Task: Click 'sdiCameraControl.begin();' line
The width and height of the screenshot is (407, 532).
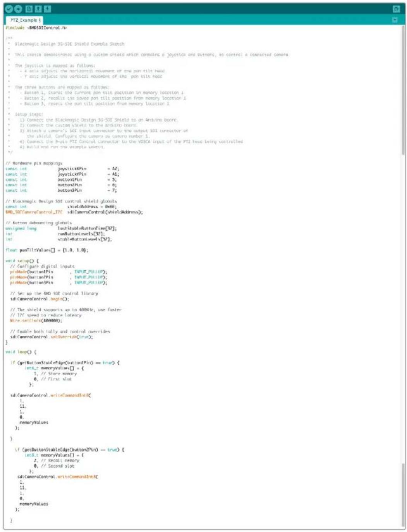Action: click(x=39, y=299)
